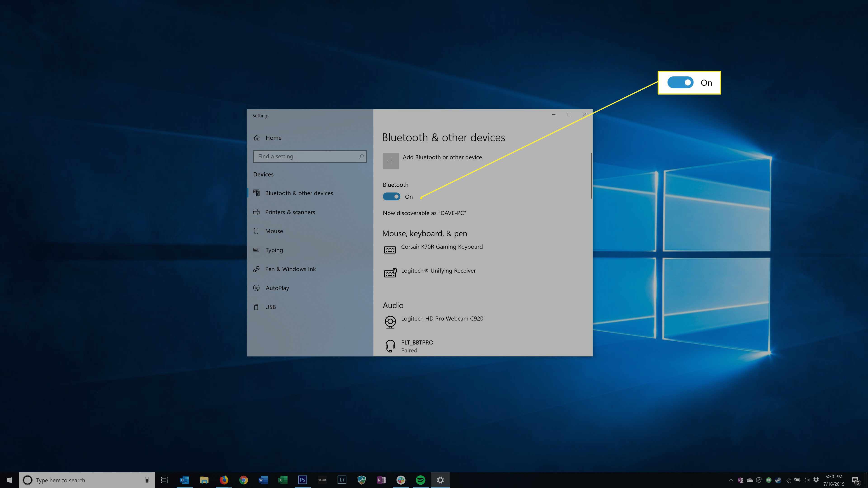Viewport: 868px width, 488px height.
Task: Launch Google Chrome from the taskbar
Action: pyautogui.click(x=244, y=480)
